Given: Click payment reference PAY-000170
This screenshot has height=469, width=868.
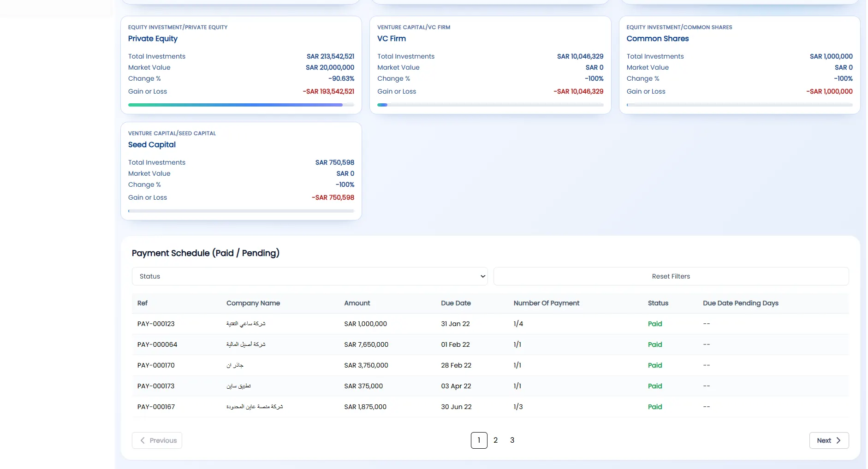Looking at the screenshot, I should point(156,365).
